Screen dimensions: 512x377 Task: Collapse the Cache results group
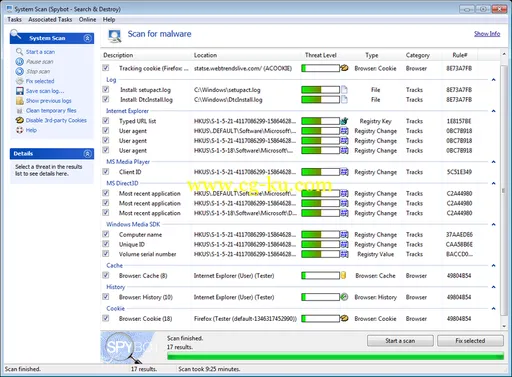494,266
